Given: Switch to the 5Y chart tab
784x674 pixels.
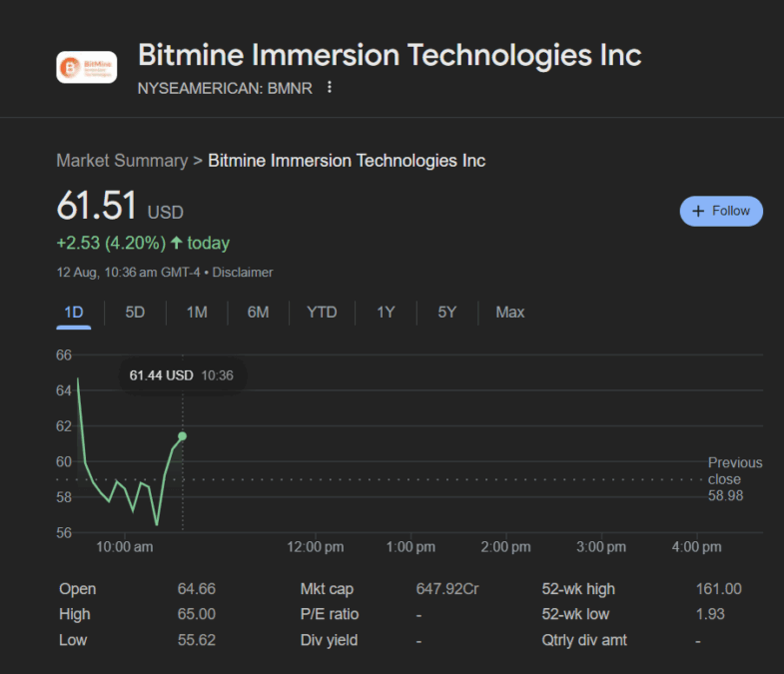Looking at the screenshot, I should coord(446,313).
